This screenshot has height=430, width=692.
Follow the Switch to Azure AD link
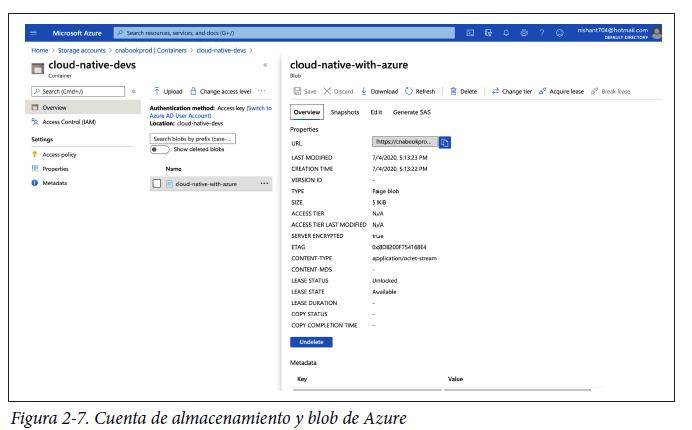258,107
